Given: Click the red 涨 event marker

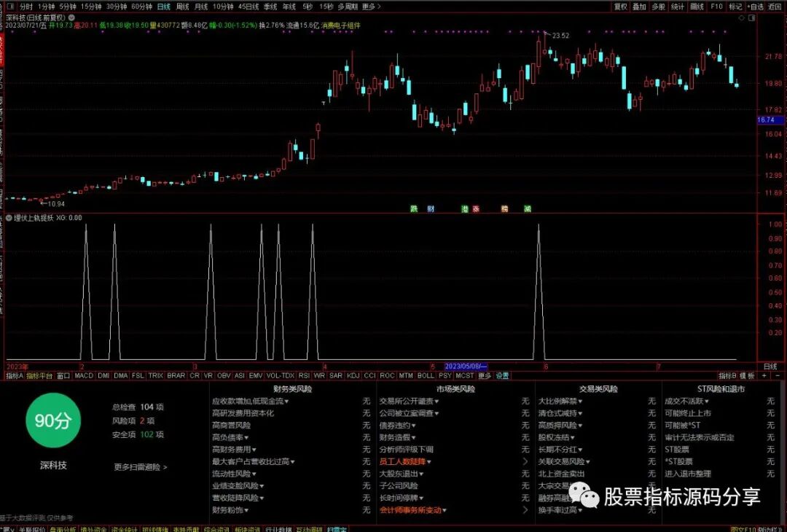Looking at the screenshot, I should 476,208.
